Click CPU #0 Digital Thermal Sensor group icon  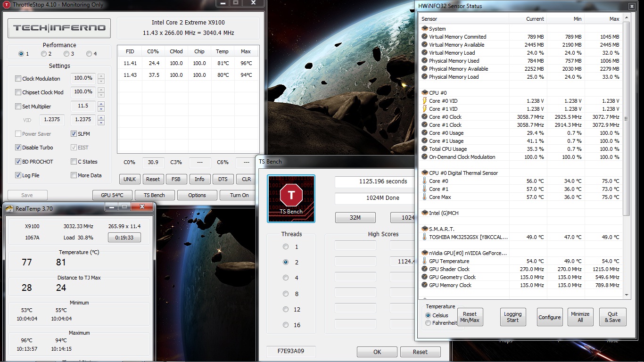point(425,173)
